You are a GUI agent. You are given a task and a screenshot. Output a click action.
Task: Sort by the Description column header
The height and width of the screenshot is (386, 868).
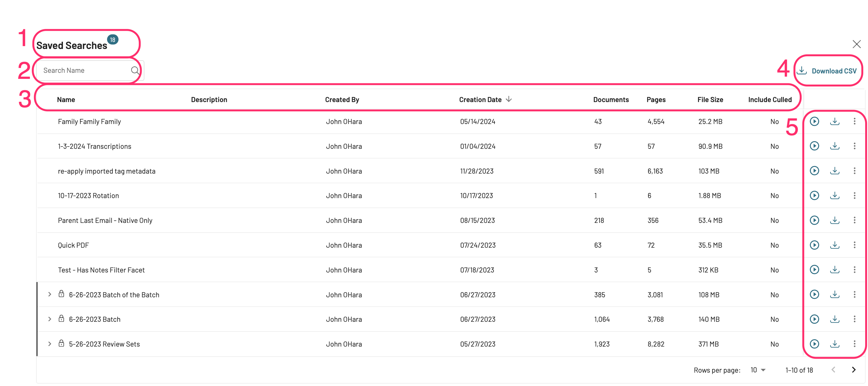point(209,100)
